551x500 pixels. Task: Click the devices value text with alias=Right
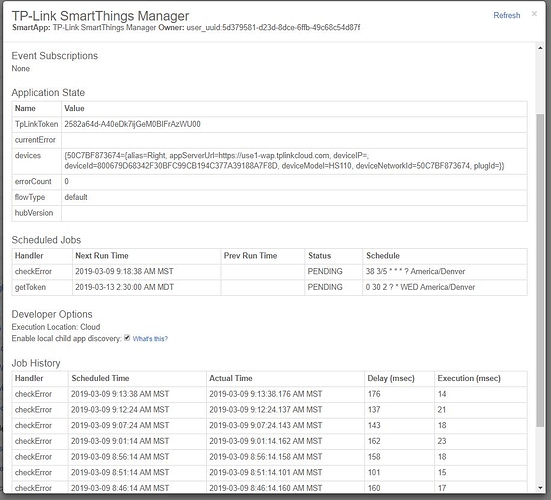point(284,161)
